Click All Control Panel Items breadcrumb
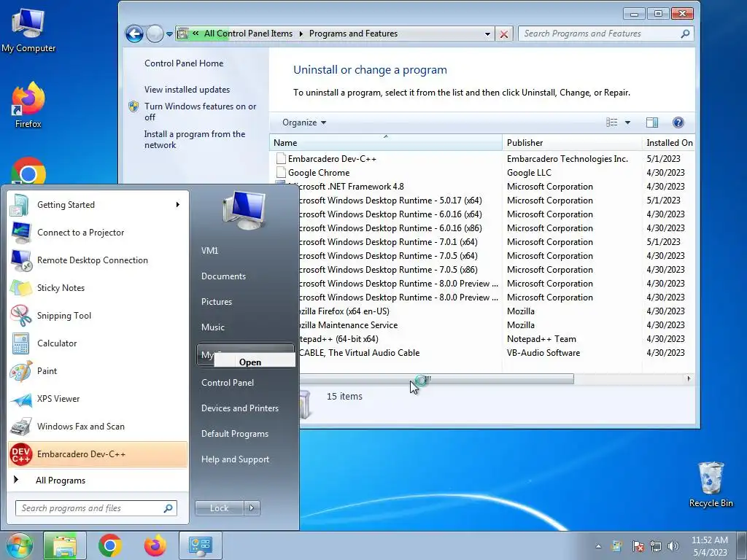Screen dimensions: 747x560 (248, 34)
